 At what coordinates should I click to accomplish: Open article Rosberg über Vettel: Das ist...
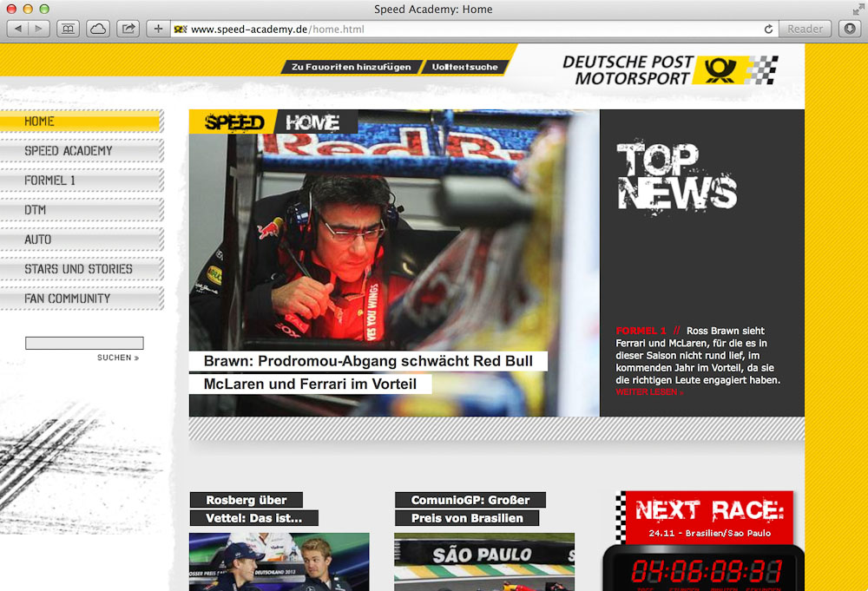pyautogui.click(x=253, y=509)
